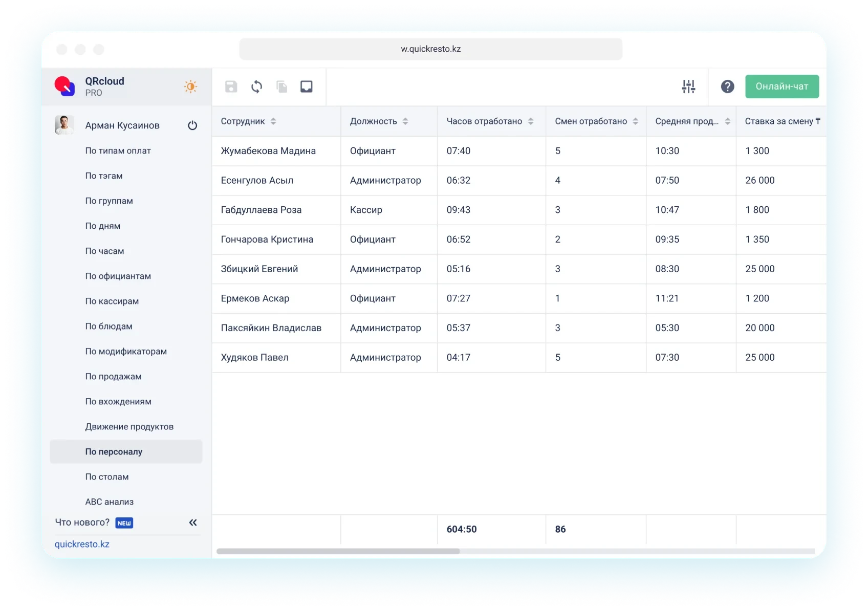Click the power logout icon
The width and height of the screenshot is (868, 610).
192,125
